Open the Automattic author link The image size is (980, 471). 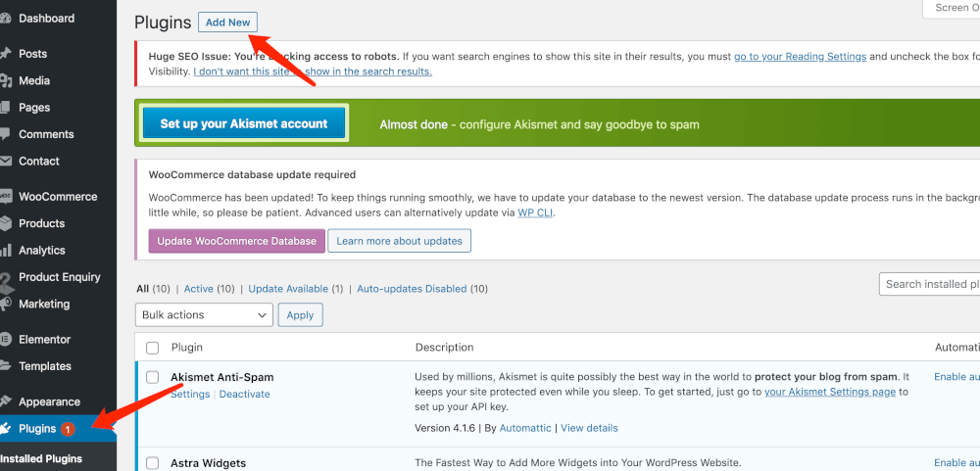[525, 428]
